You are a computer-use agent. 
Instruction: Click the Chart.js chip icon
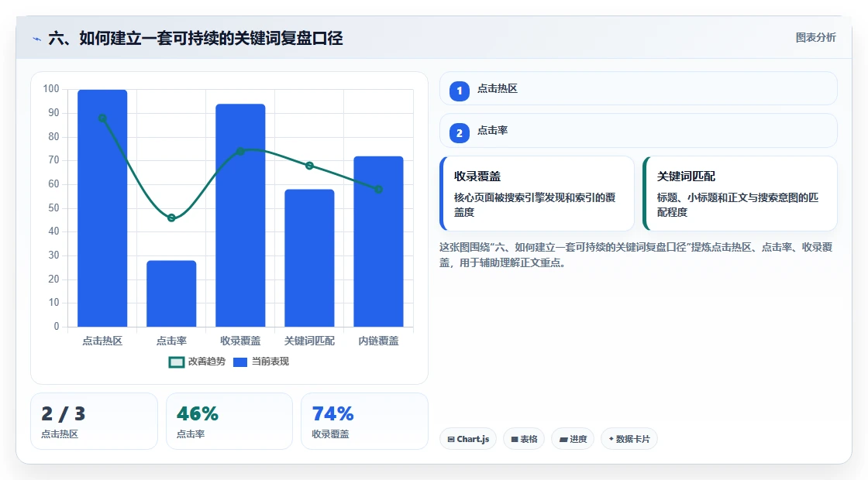451,440
